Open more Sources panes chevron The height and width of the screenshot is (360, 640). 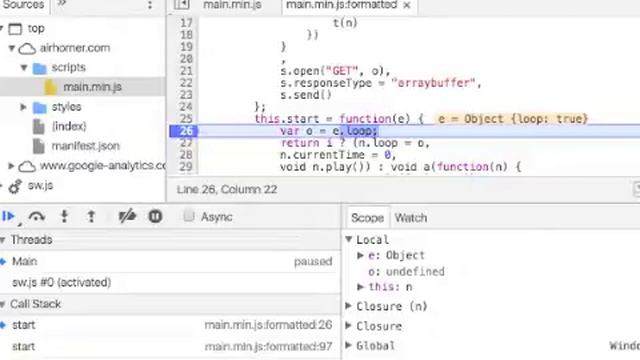(x=62, y=3)
